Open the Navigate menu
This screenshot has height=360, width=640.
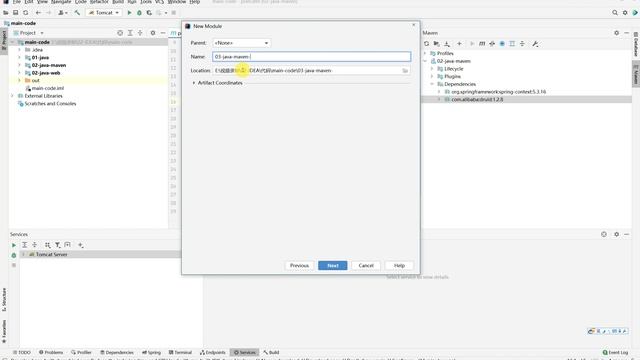61,2
